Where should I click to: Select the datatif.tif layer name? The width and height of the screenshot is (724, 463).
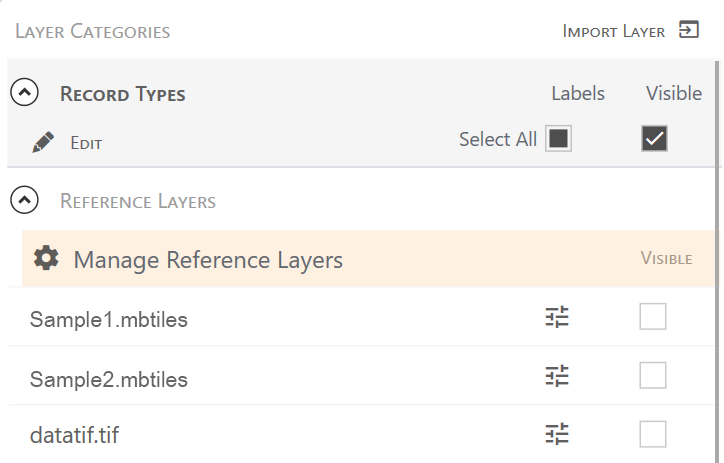pos(80,436)
